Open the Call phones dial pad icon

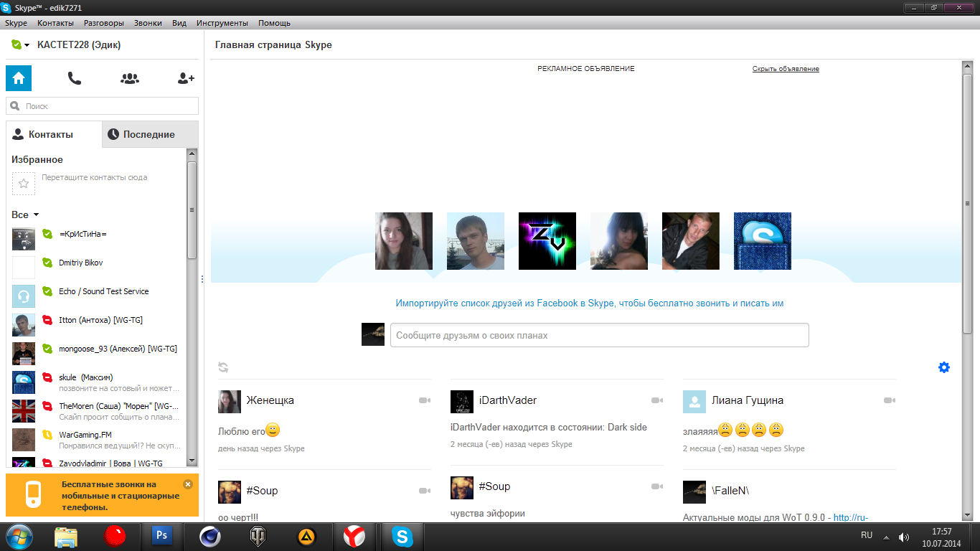pyautogui.click(x=74, y=78)
